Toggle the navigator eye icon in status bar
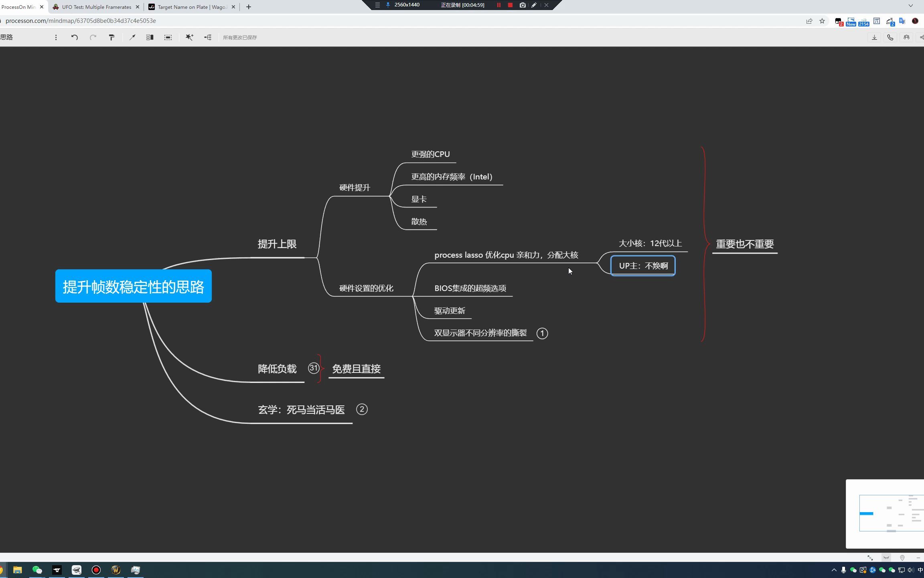This screenshot has width=924, height=578. click(x=886, y=558)
